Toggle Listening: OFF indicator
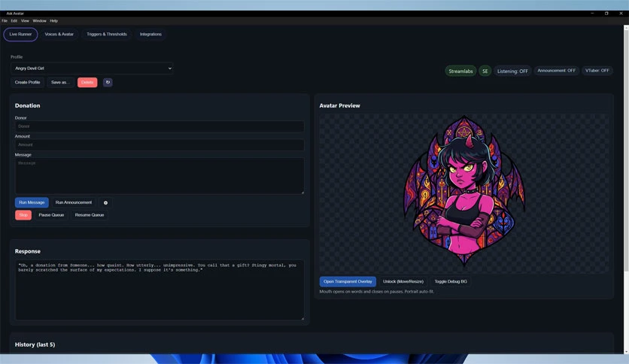Screen dimensions: 629x364 512,71
